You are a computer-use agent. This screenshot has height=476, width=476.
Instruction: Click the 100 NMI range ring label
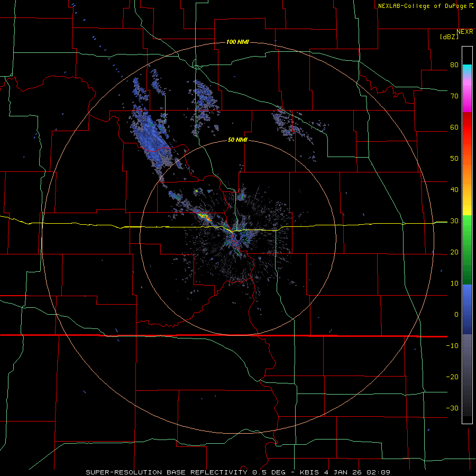tap(237, 42)
